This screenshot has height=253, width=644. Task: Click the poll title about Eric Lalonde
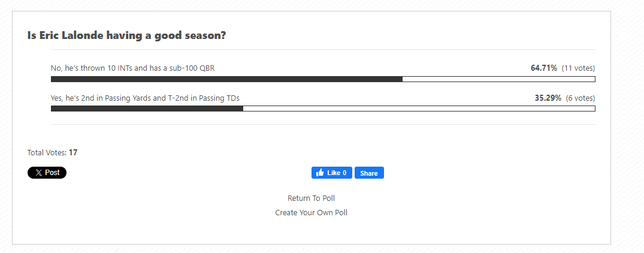(x=126, y=36)
